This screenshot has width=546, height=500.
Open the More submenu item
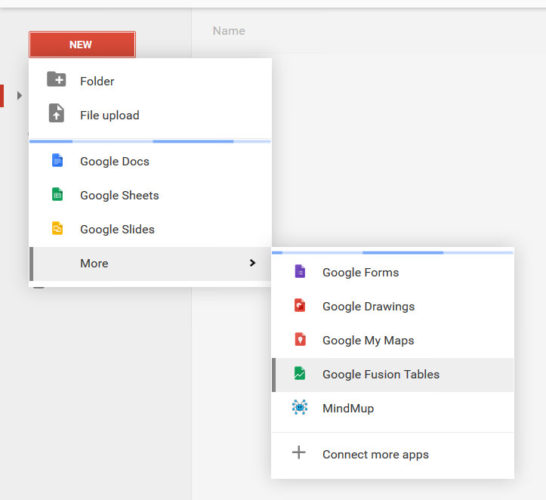150,264
